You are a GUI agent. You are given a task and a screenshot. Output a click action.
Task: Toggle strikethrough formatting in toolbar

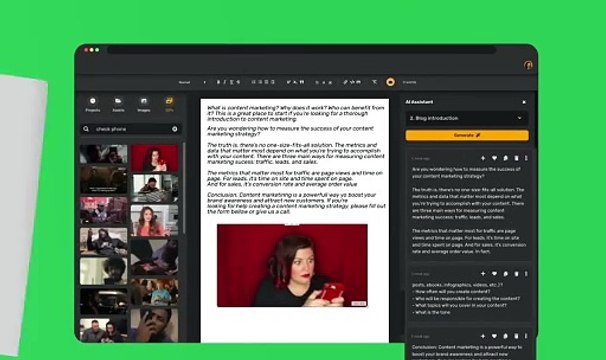(x=238, y=82)
